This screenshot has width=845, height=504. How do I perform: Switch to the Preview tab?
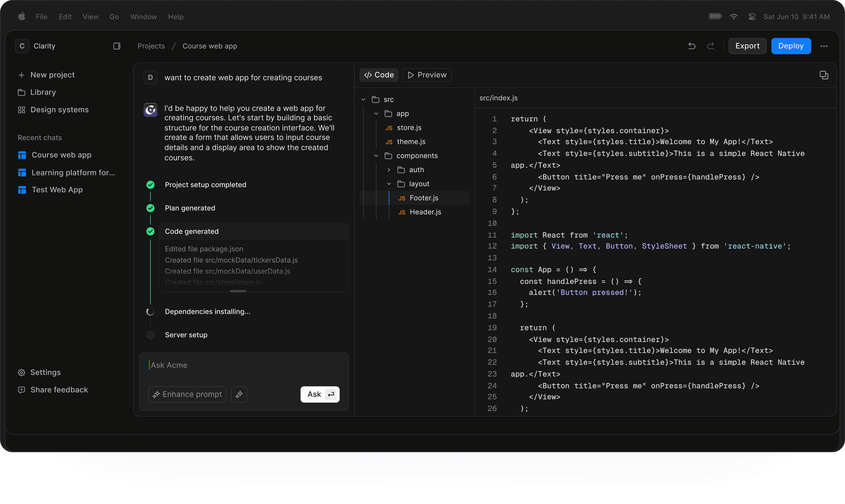tap(427, 75)
